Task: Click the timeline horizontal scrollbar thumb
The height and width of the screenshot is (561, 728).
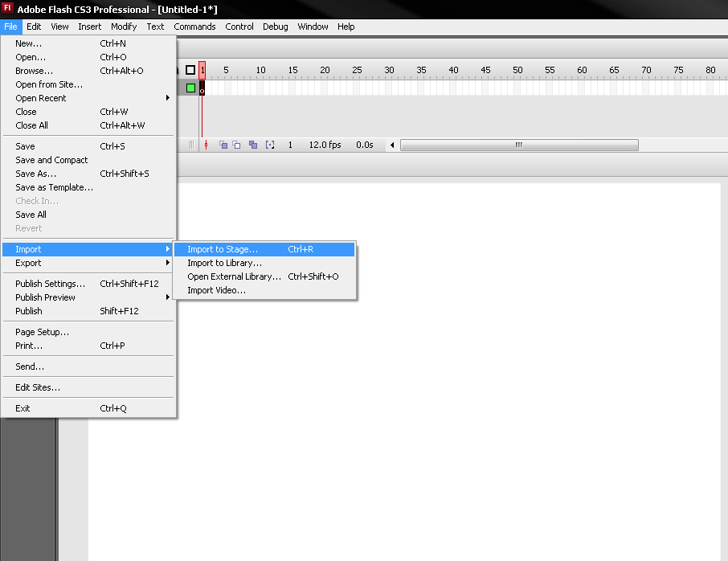Action: point(519,145)
